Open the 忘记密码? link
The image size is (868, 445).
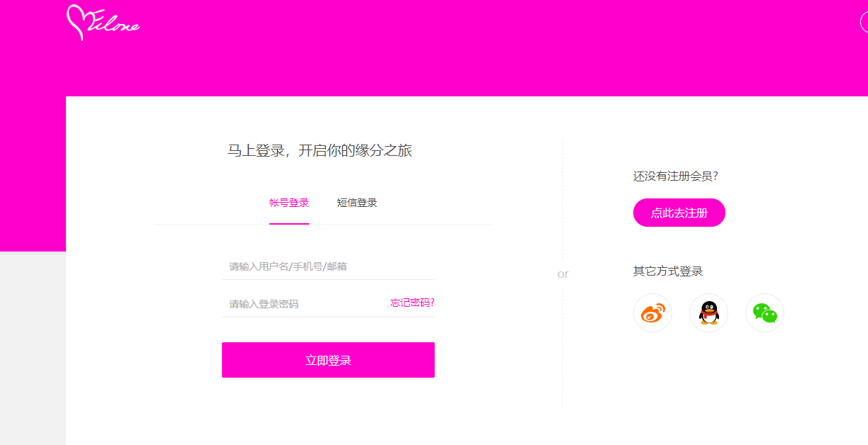click(412, 303)
